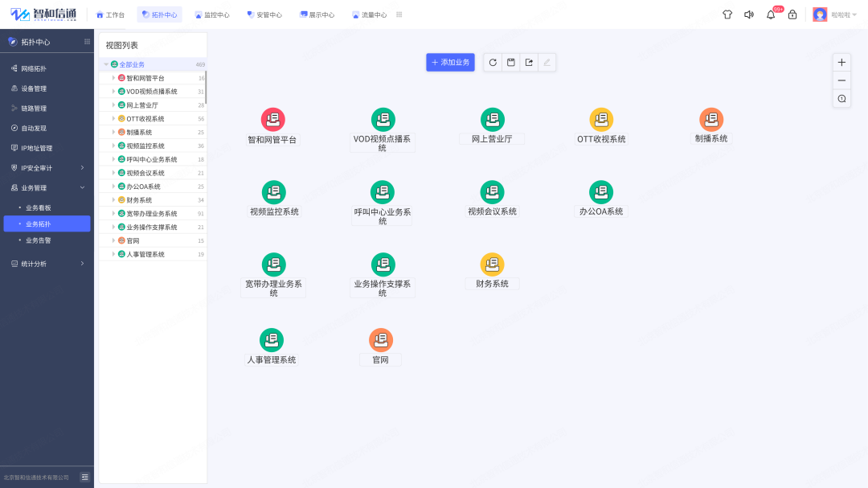Click the 添加业务 button
868x488 pixels.
click(x=450, y=63)
